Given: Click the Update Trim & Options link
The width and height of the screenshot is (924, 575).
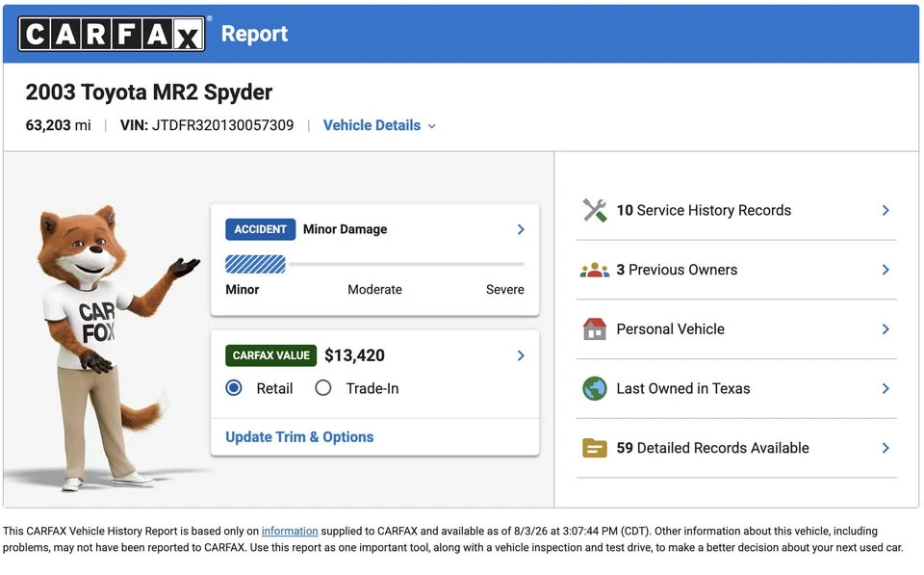Looking at the screenshot, I should [x=299, y=437].
